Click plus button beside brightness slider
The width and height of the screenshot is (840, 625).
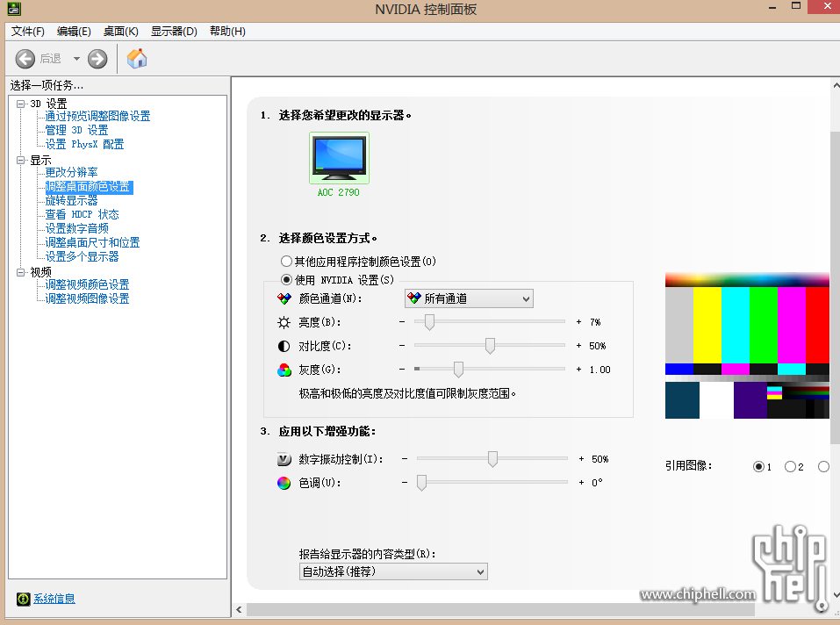coord(578,322)
